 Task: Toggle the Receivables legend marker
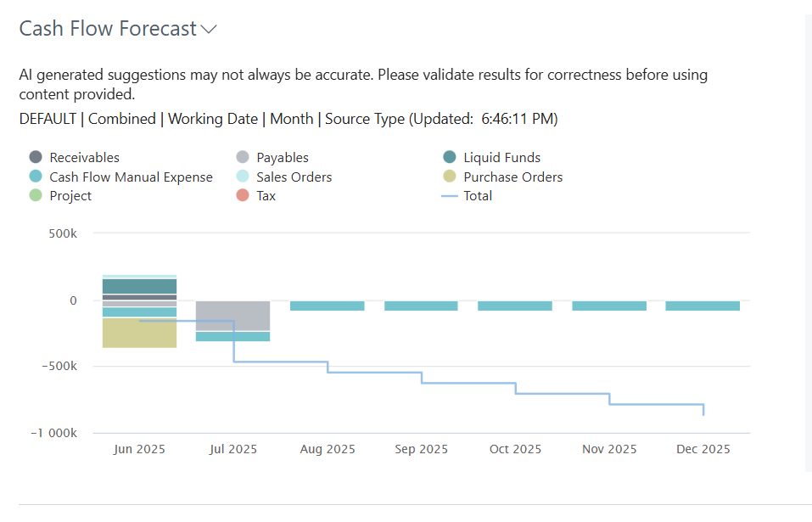(x=36, y=157)
